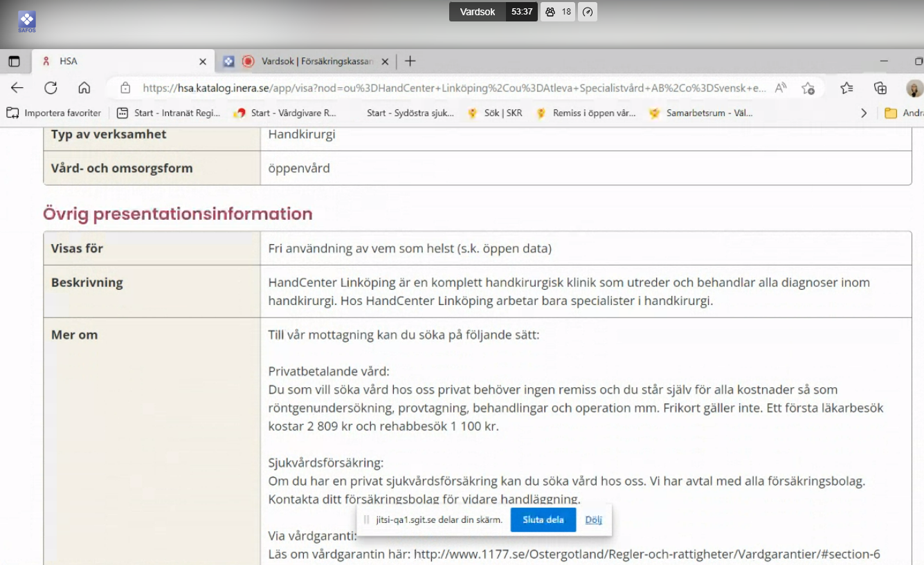
Task: Add this page to favorites
Action: point(808,88)
